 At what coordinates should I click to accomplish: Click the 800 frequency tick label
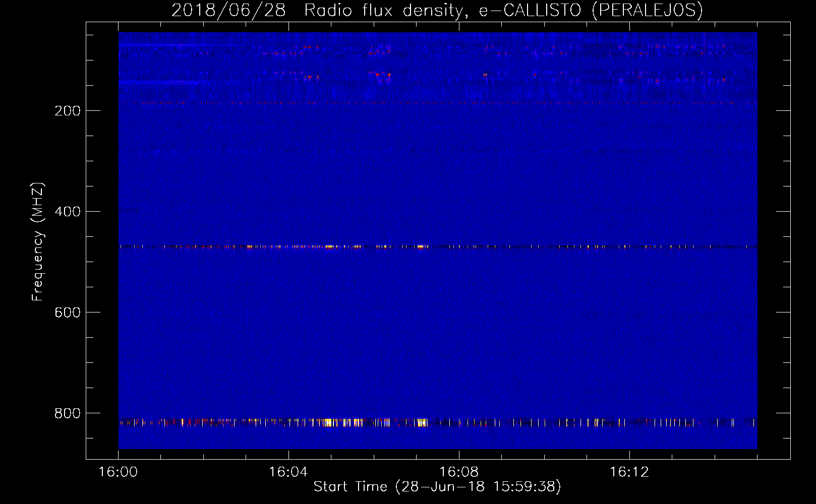(x=68, y=413)
